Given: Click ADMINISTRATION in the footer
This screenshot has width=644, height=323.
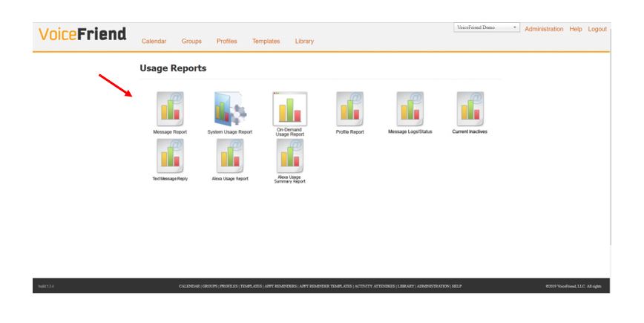Looking at the screenshot, I should click(433, 286).
